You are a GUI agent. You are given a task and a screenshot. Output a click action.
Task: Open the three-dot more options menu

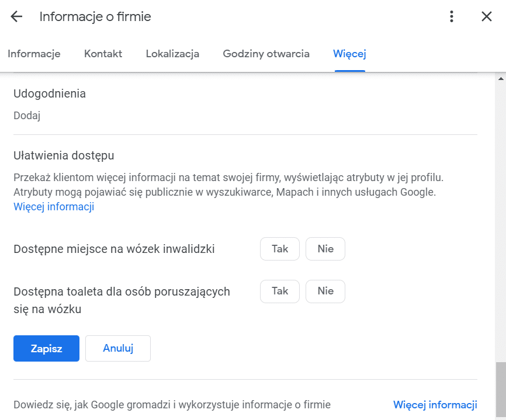coord(452,16)
